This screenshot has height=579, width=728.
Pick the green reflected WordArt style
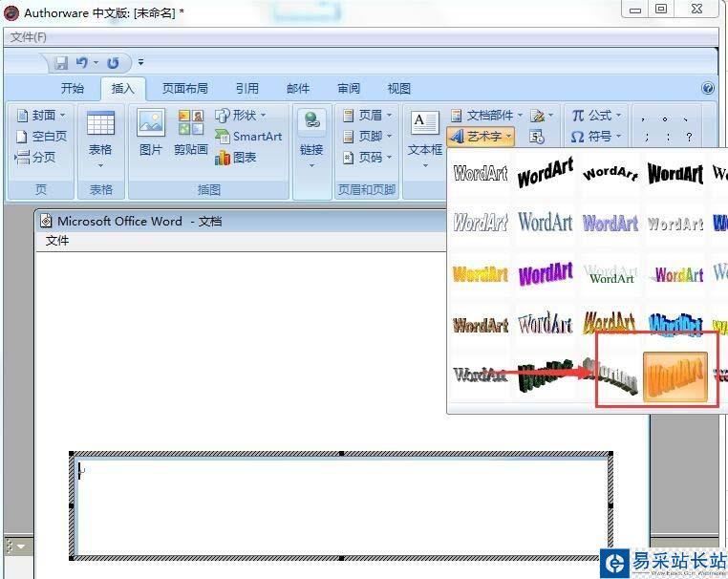point(610,273)
